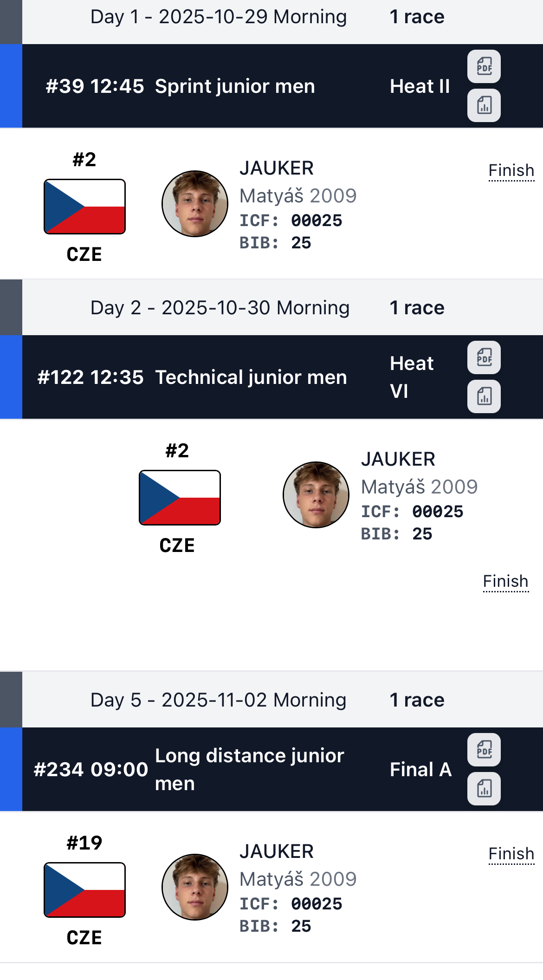This screenshot has height=980, width=543.
Task: View results chart for Technical junior men
Action: (484, 396)
